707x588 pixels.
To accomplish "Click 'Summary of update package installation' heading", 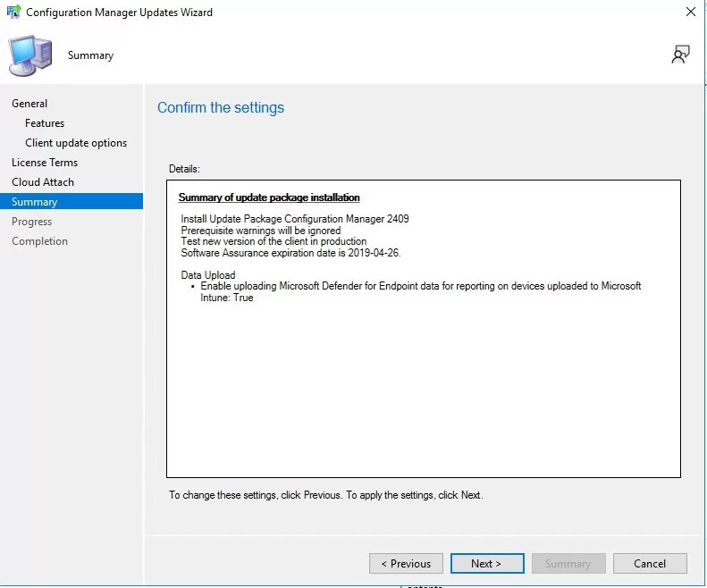I will click(269, 197).
